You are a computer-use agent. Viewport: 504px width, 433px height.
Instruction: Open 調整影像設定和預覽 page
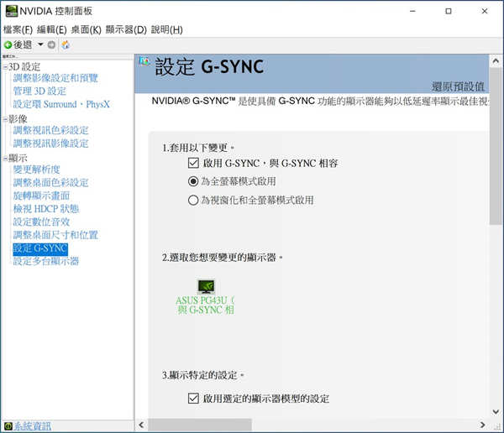point(55,78)
